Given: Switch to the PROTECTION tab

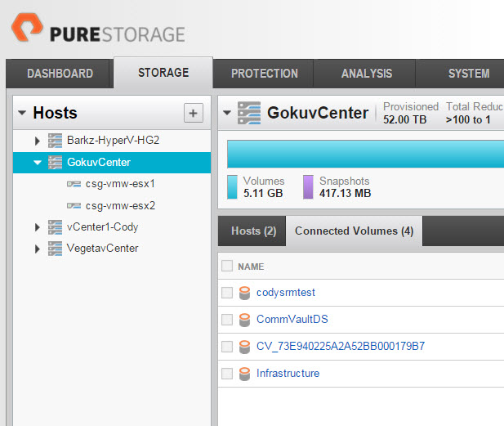Looking at the screenshot, I should tap(264, 74).
